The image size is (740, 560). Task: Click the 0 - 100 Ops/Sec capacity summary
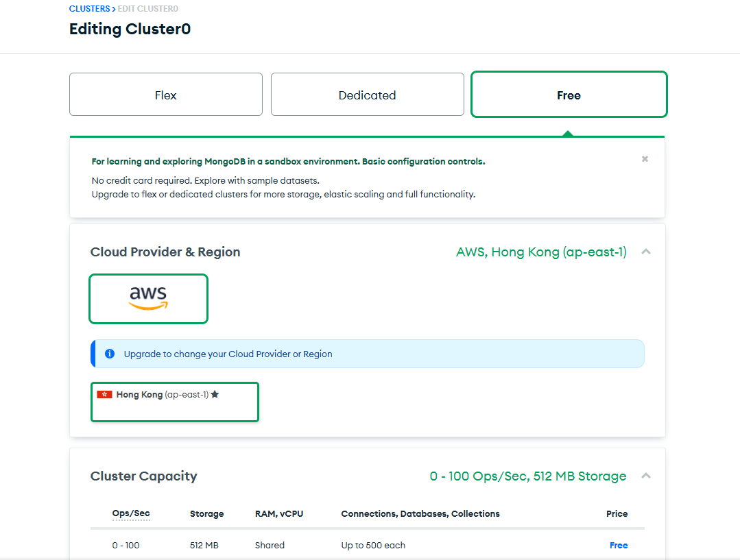527,476
